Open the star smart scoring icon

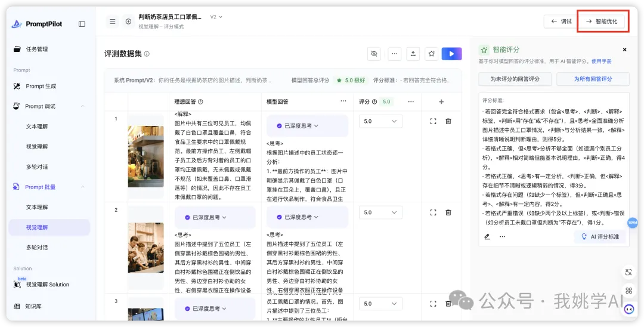[x=432, y=54]
